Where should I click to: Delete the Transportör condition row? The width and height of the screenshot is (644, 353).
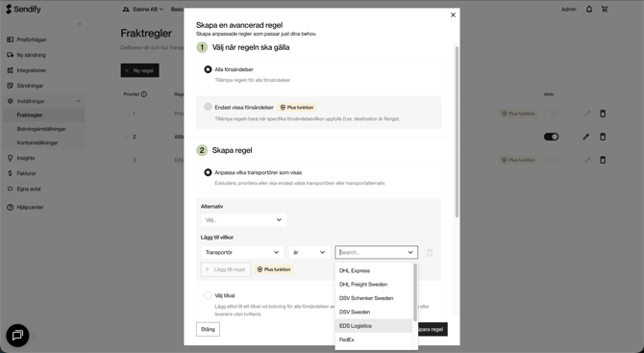click(x=430, y=253)
